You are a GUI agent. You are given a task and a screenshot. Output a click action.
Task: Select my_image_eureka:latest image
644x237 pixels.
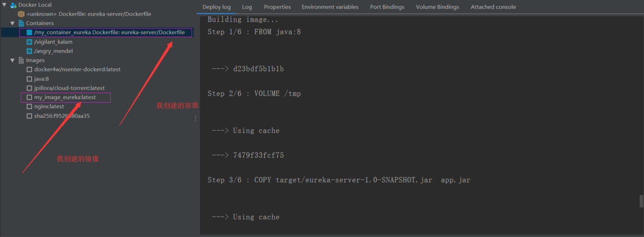click(x=65, y=97)
